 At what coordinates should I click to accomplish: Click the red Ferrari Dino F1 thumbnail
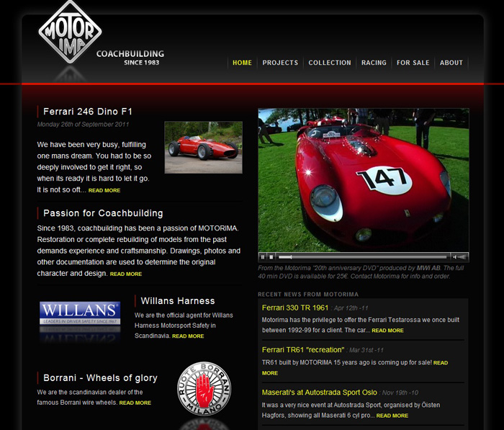click(x=204, y=148)
